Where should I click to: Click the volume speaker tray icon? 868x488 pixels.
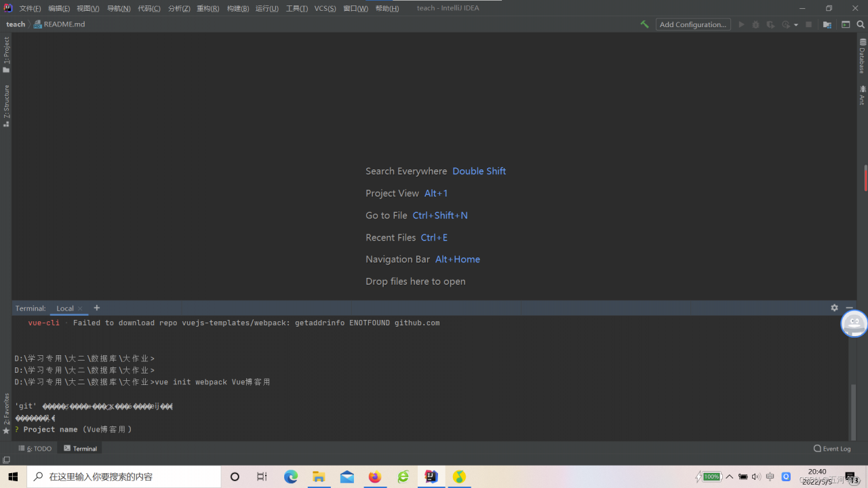757,476
